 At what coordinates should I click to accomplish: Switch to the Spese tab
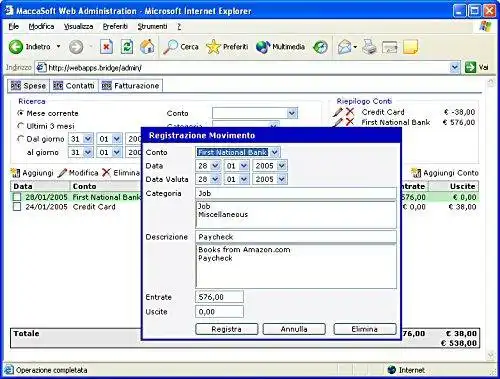pyautogui.click(x=28, y=86)
